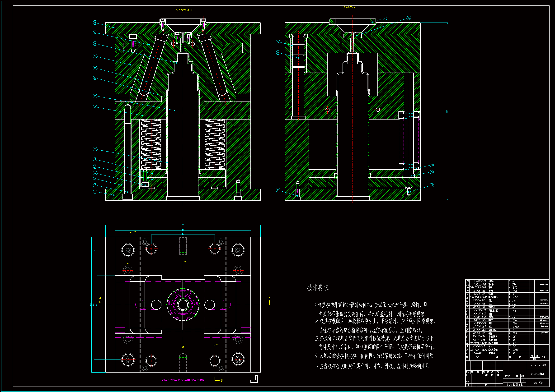The image size is (555, 392).
Task: Select balloon 23 in Section B-B
Action: pyautogui.click(x=385, y=18)
